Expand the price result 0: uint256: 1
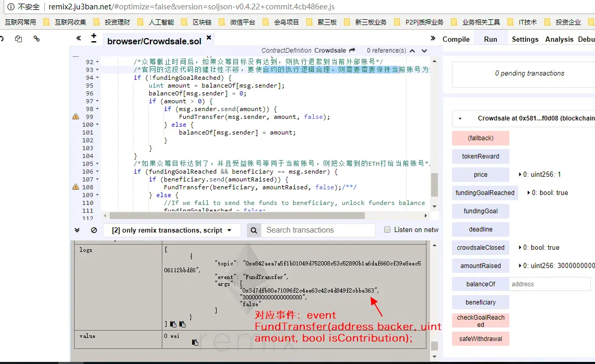Viewport: 595px width, 364px height. coord(520,174)
